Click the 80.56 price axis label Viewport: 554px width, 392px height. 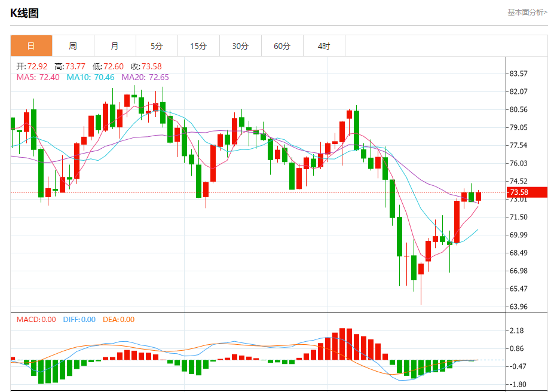518,109
